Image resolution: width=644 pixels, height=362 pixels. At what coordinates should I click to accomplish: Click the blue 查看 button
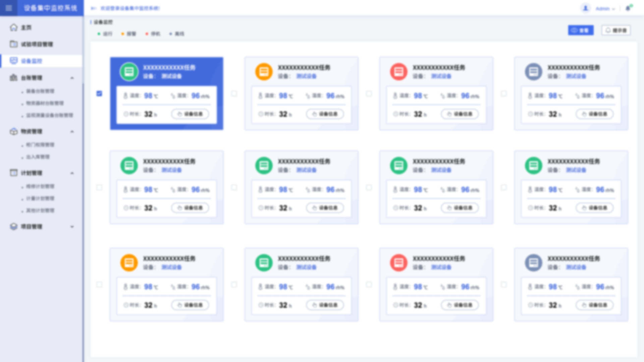(581, 30)
